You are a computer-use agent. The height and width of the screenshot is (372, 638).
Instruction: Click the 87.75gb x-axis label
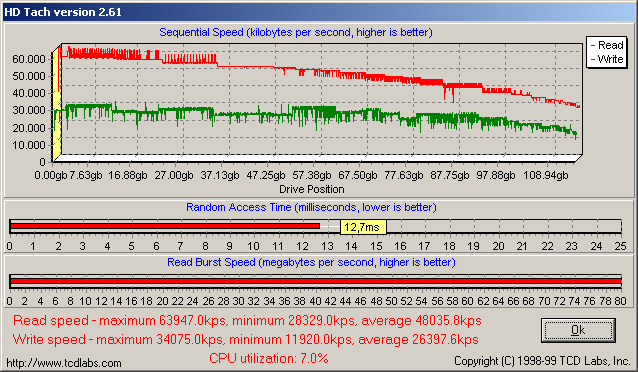(x=450, y=175)
